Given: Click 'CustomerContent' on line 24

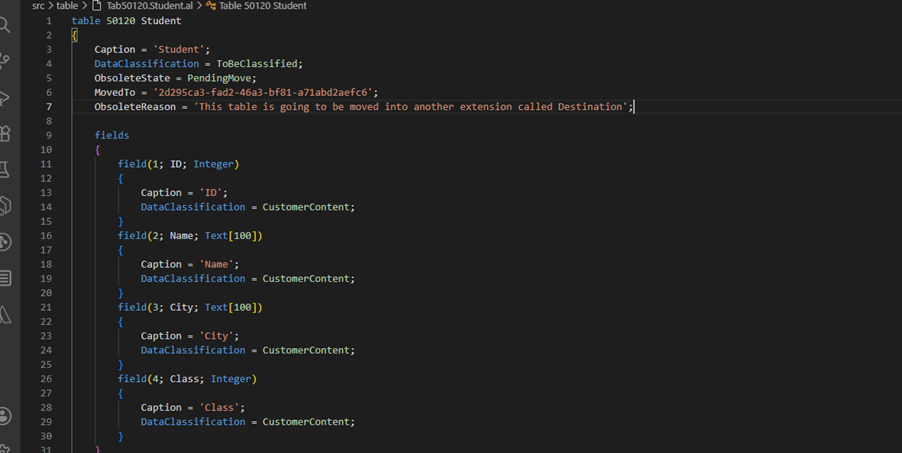Looking at the screenshot, I should coord(306,351).
